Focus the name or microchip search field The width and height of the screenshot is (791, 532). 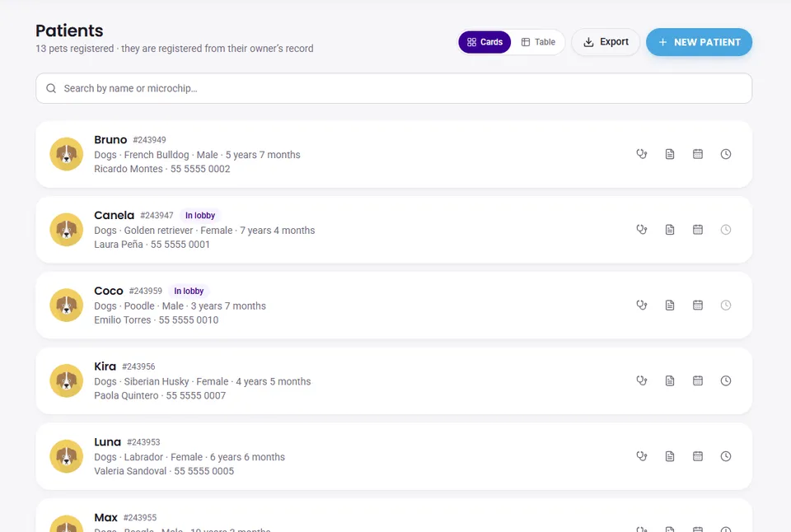(x=394, y=88)
